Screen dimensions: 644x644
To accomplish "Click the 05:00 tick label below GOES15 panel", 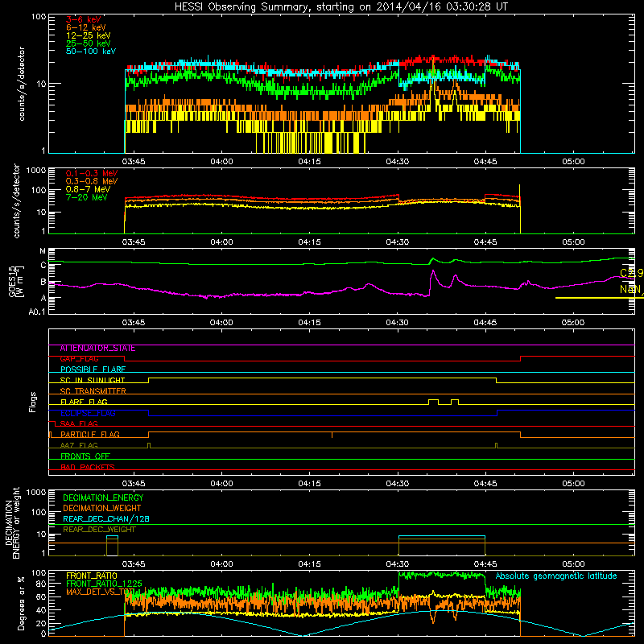I will pyautogui.click(x=573, y=323).
